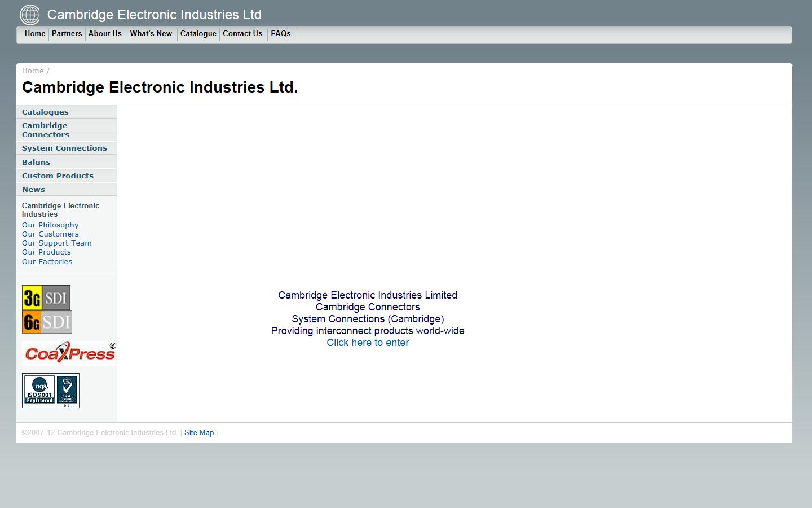Open the Partners page
This screenshot has width=812, height=508.
[x=67, y=34]
